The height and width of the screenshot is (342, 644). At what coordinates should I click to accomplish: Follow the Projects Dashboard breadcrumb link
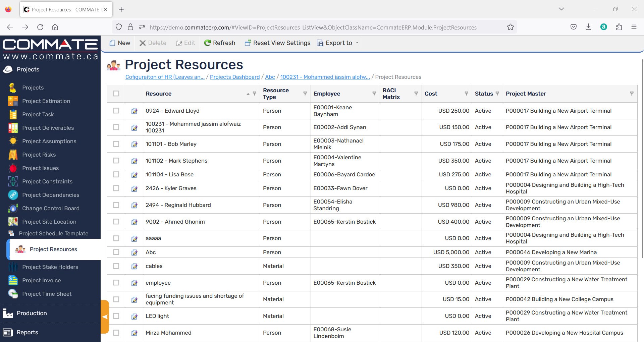tap(235, 77)
